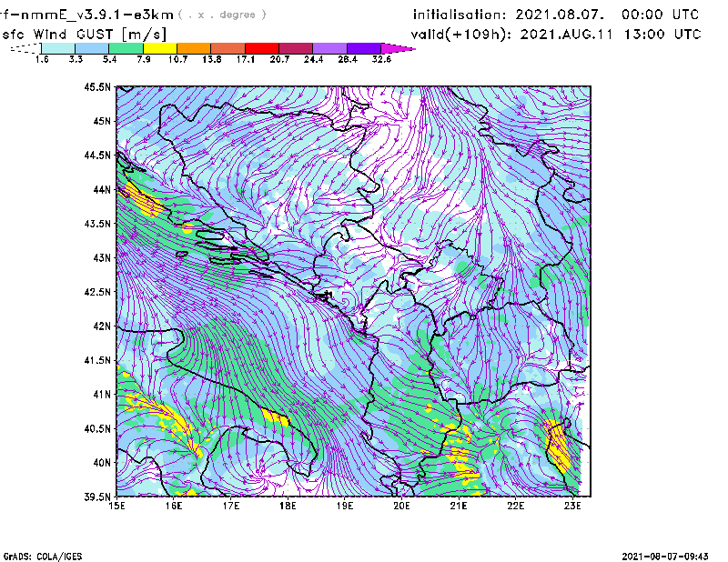This screenshot has height=562, width=728.
Task: Click the legend value 5.4
Action: point(109,59)
